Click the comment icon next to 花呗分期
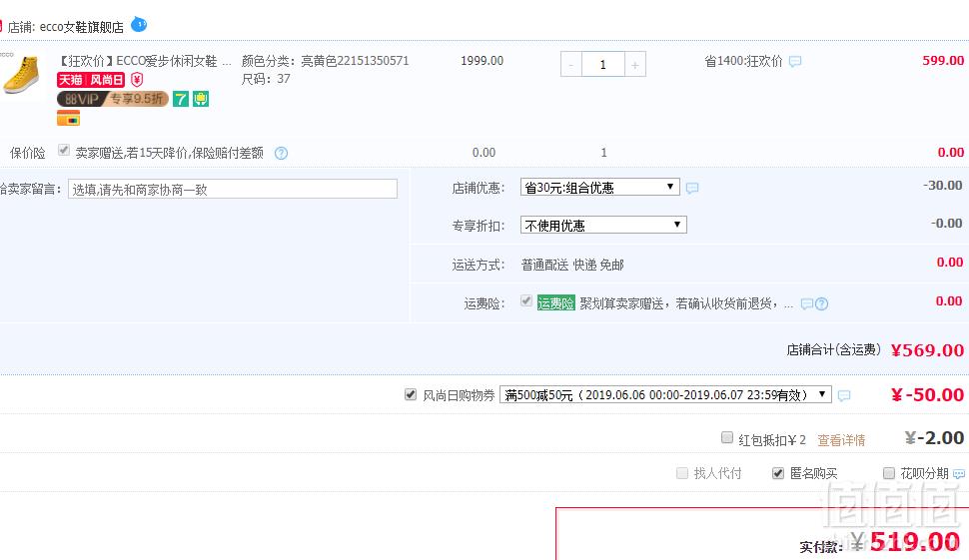The image size is (969, 560). click(959, 473)
